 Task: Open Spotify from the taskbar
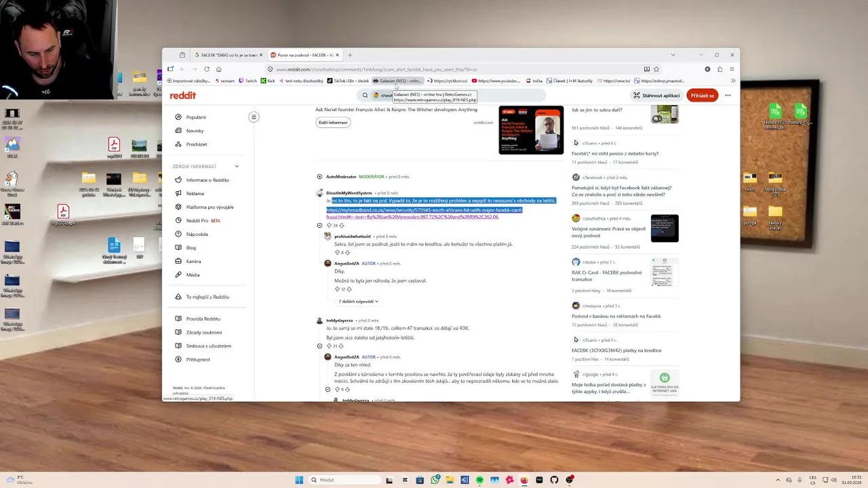click(x=479, y=480)
